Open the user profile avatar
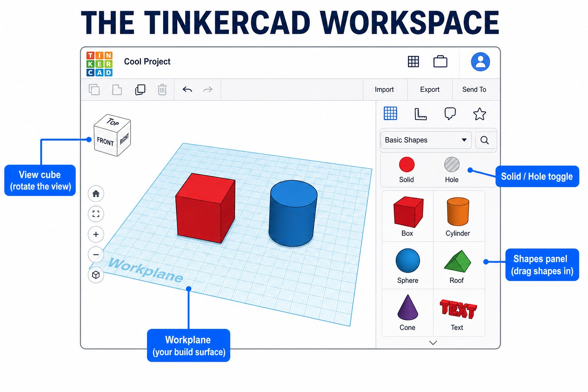Screen dimensions: 588x392 pyautogui.click(x=480, y=62)
